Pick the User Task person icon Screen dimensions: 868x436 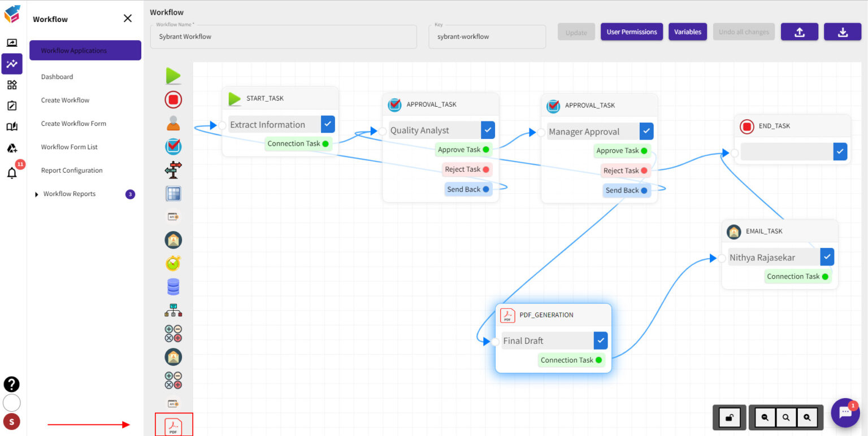click(173, 123)
